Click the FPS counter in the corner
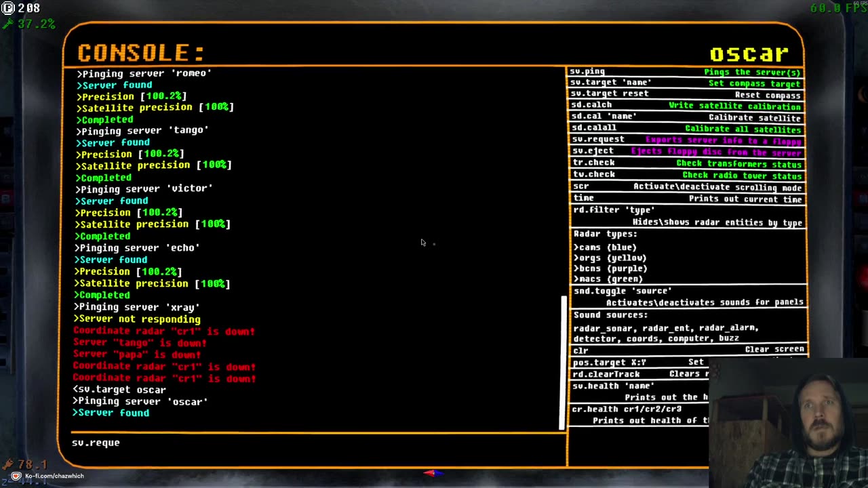This screenshot has width=868, height=488. coord(838,8)
